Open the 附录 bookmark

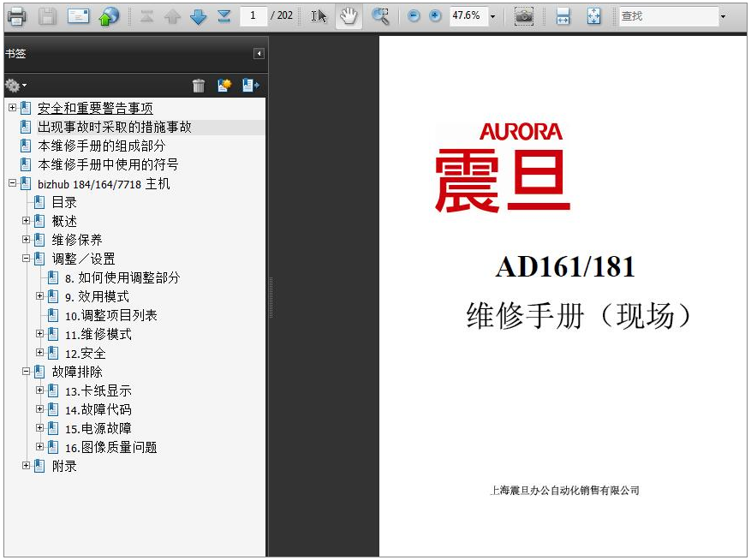point(64,466)
